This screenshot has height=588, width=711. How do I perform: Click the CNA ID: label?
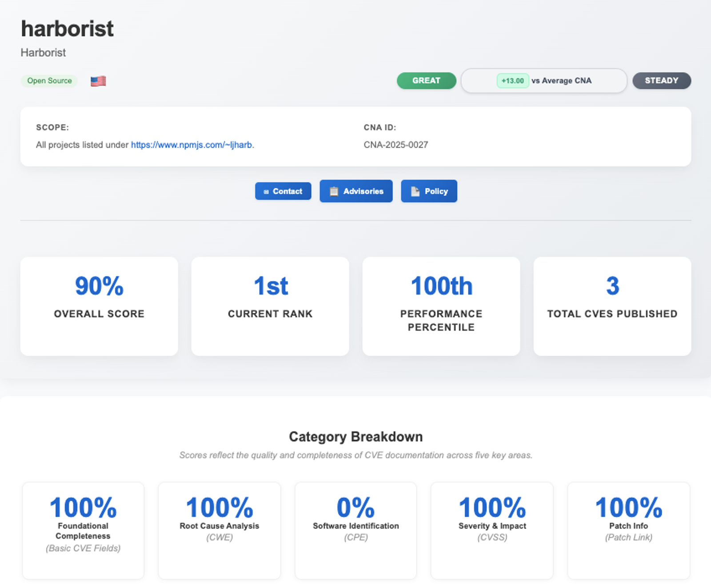(x=380, y=128)
